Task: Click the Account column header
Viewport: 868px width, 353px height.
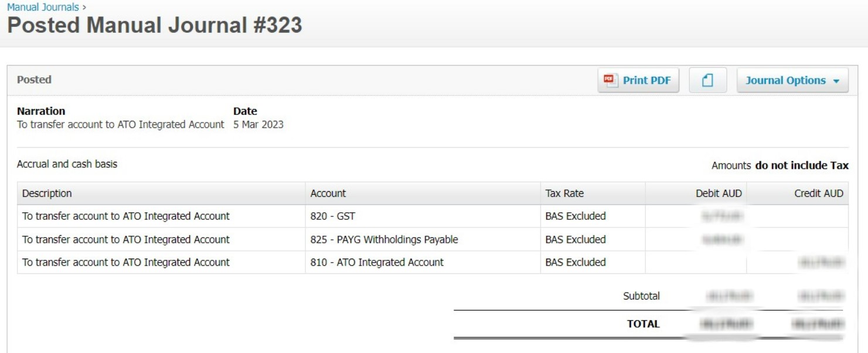Action: click(x=328, y=194)
